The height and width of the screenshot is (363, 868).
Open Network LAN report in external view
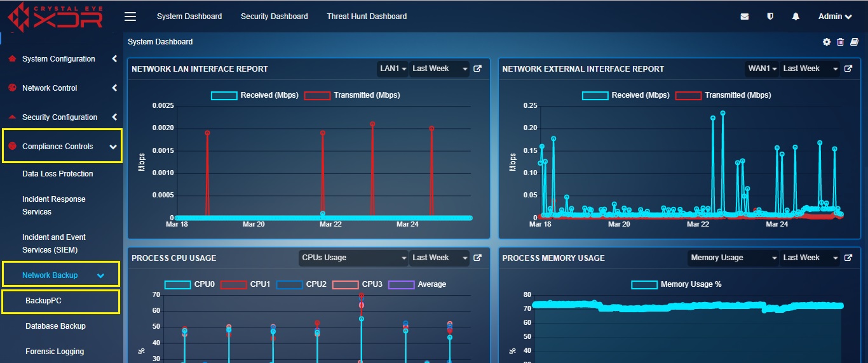pos(477,69)
